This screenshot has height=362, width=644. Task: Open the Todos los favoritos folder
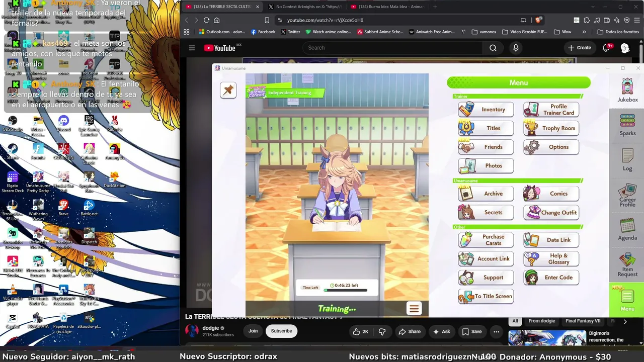coord(618,32)
